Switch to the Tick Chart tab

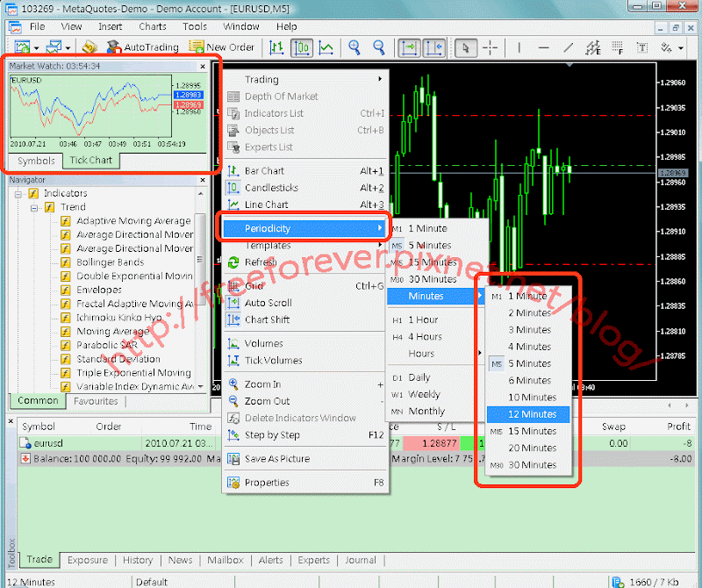tap(91, 161)
